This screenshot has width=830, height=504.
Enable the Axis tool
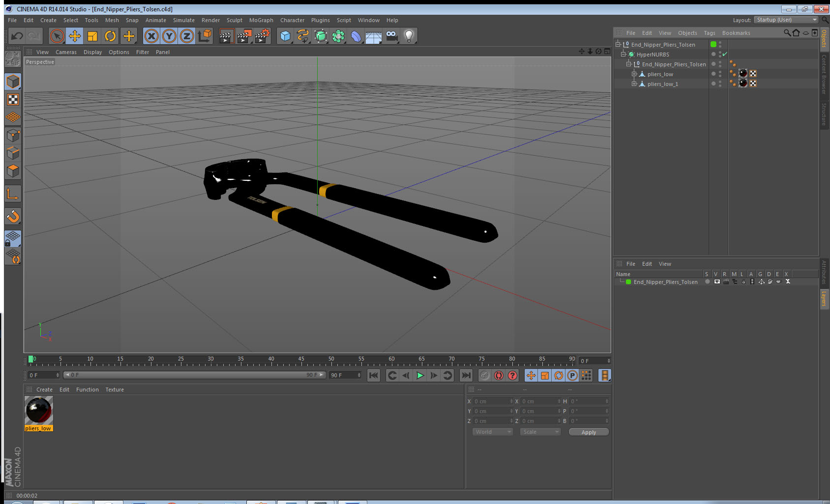(13, 194)
